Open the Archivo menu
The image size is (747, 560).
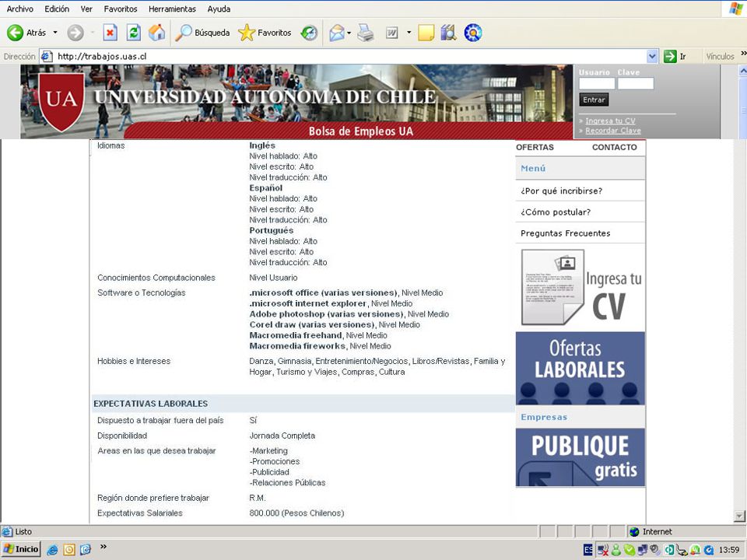[20, 9]
